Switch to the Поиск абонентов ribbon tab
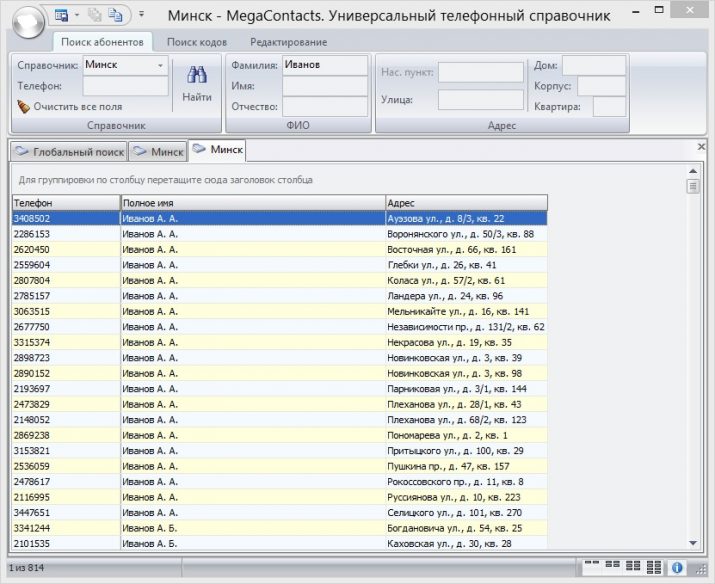The image size is (715, 584). [x=102, y=42]
